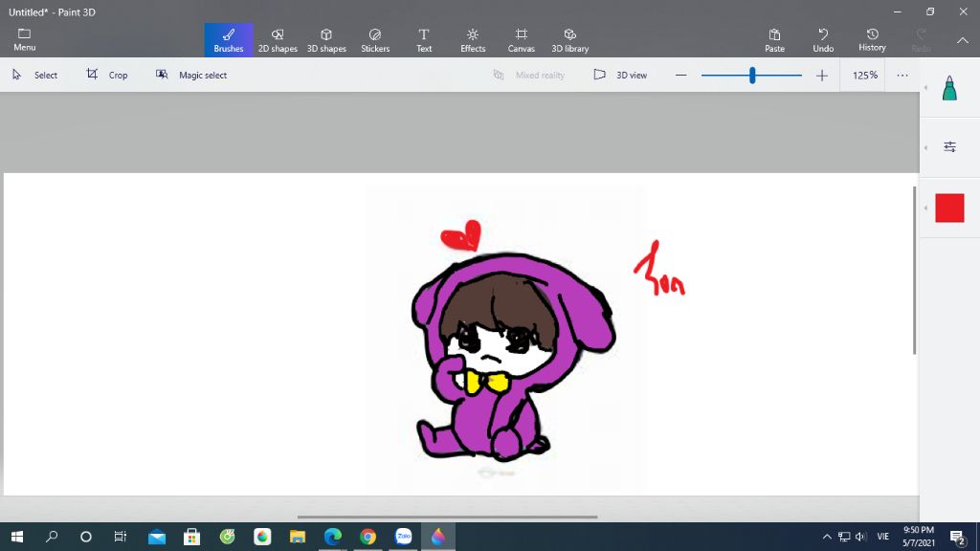Open the network status icon
The image size is (980, 551).
[844, 537]
